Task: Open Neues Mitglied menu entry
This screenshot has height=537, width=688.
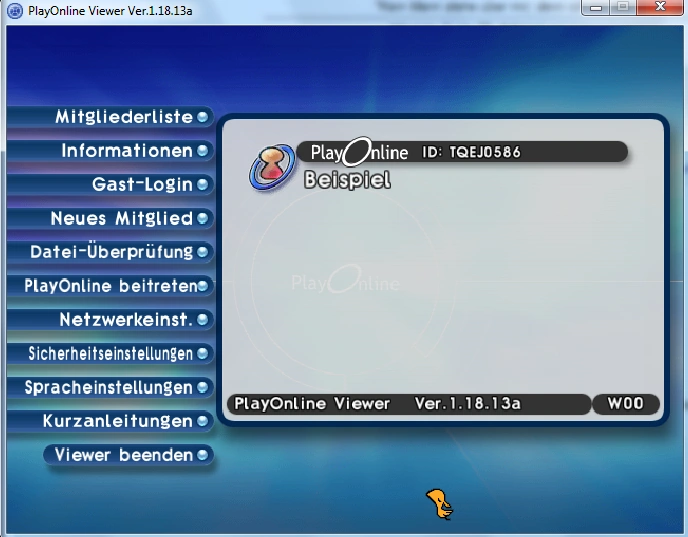Action: 110,218
